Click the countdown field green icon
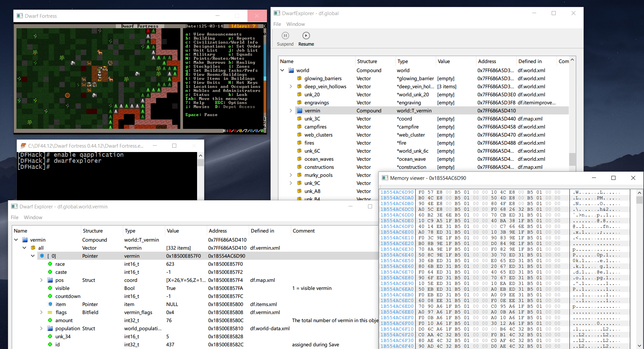The width and height of the screenshot is (644, 349). click(x=50, y=296)
